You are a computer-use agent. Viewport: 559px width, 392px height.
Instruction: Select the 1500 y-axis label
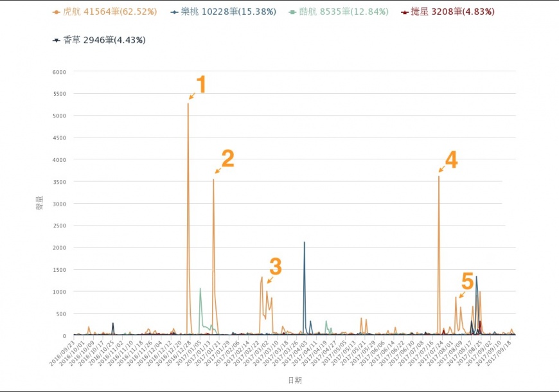click(60, 270)
